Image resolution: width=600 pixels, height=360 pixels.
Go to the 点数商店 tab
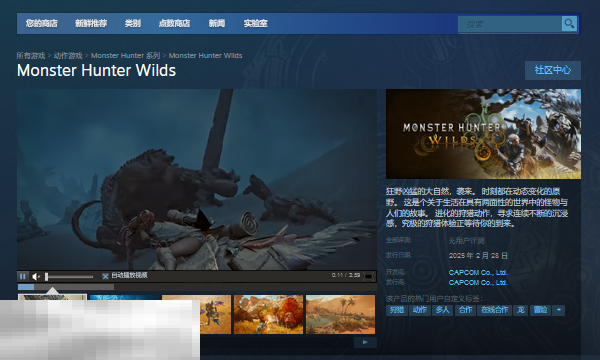tap(174, 23)
